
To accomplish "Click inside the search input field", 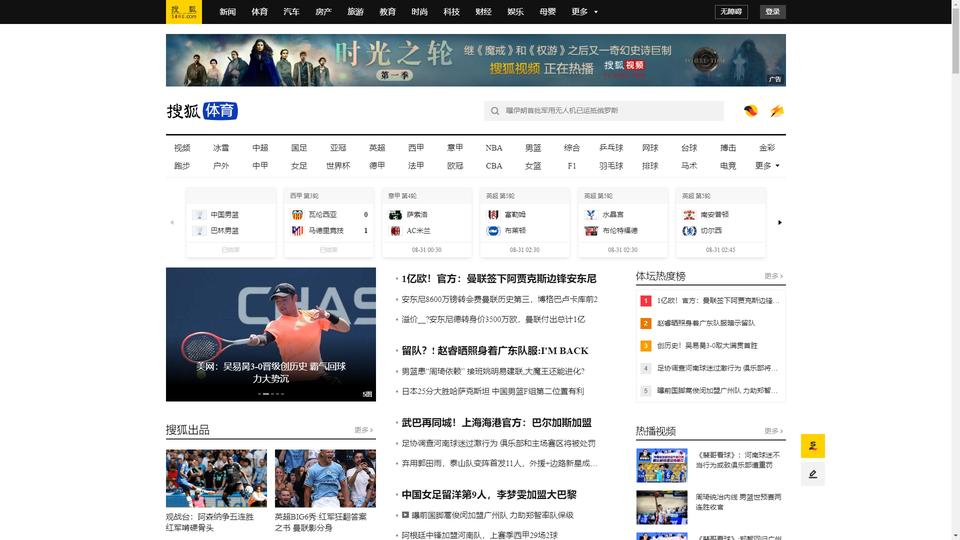I will [x=604, y=111].
